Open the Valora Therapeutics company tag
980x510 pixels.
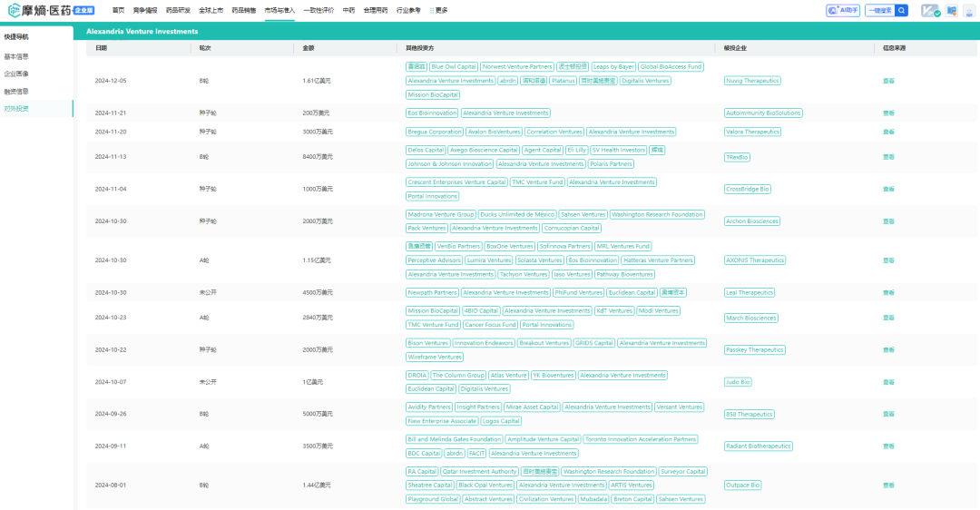(x=753, y=132)
